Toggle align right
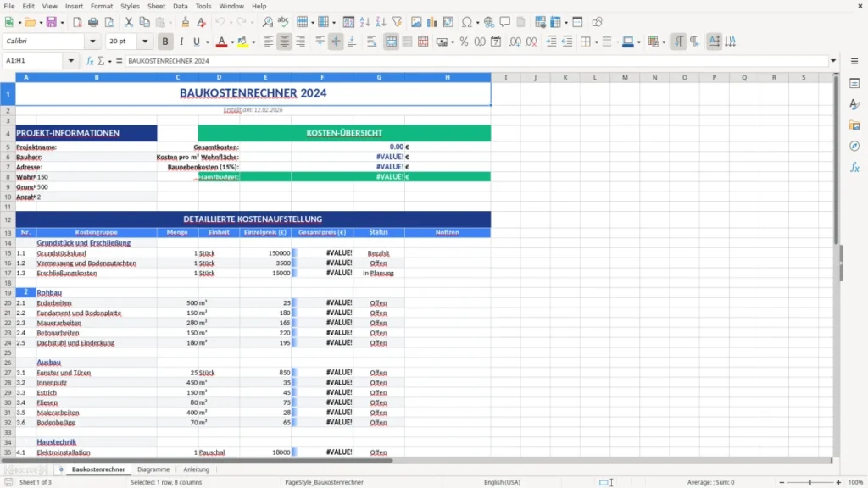 point(301,42)
